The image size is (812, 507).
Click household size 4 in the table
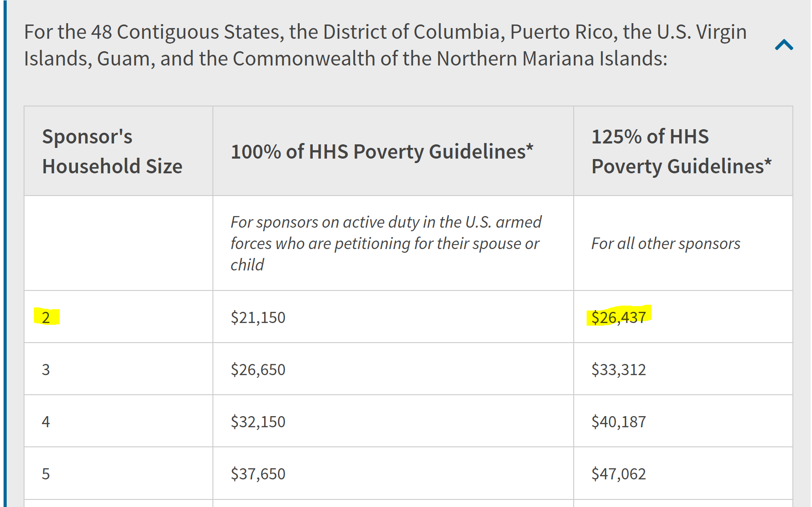[x=46, y=421]
